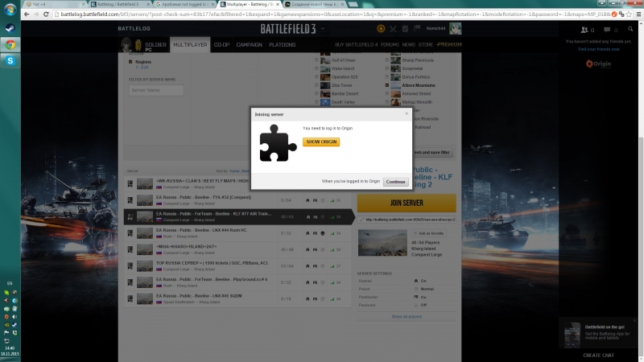Select the EA Russia TYA #32 server
The image size is (644, 362).
tap(237, 200)
